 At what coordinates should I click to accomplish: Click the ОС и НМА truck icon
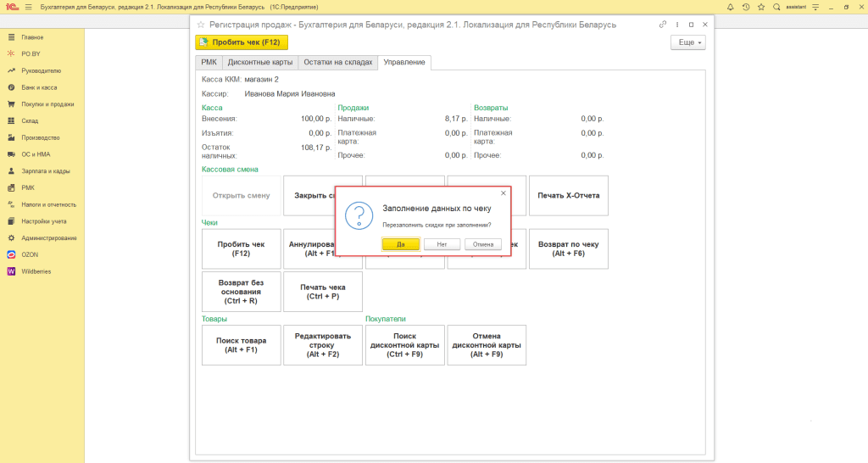[x=11, y=154]
